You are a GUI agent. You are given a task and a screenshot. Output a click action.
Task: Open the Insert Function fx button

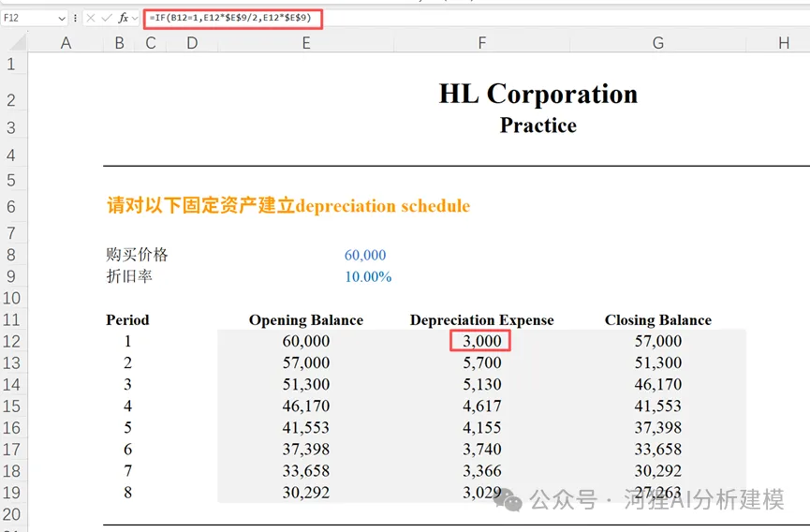click(123, 18)
